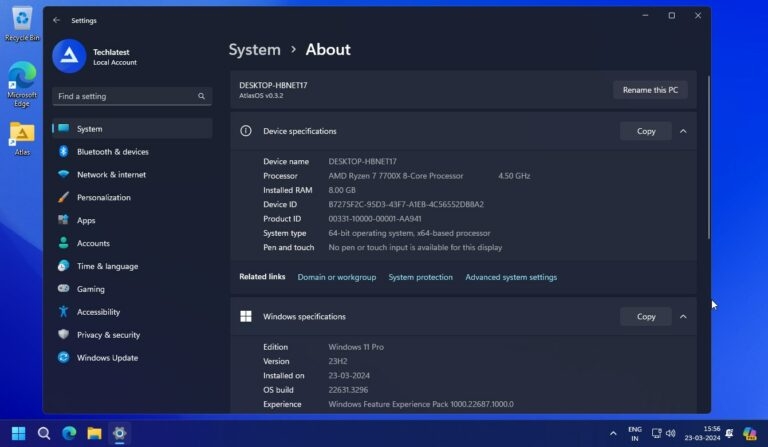The height and width of the screenshot is (447, 768).
Task: Collapse the Device specifications section
Action: [683, 131]
